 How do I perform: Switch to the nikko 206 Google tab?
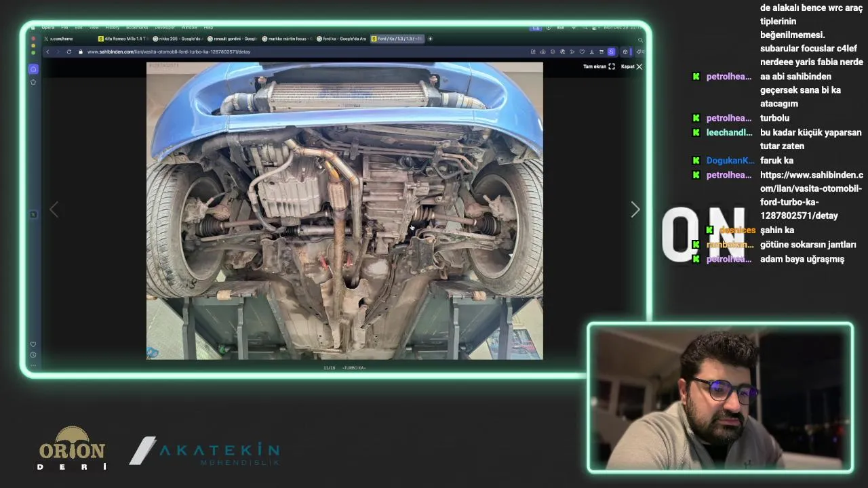point(177,39)
